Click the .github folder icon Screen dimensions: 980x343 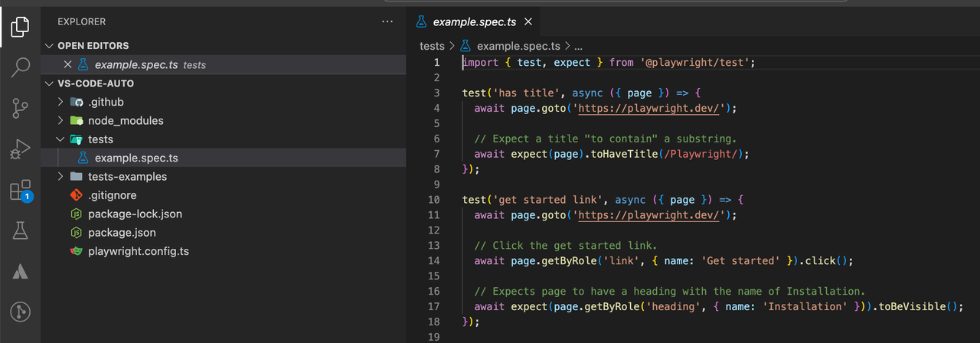pos(77,102)
